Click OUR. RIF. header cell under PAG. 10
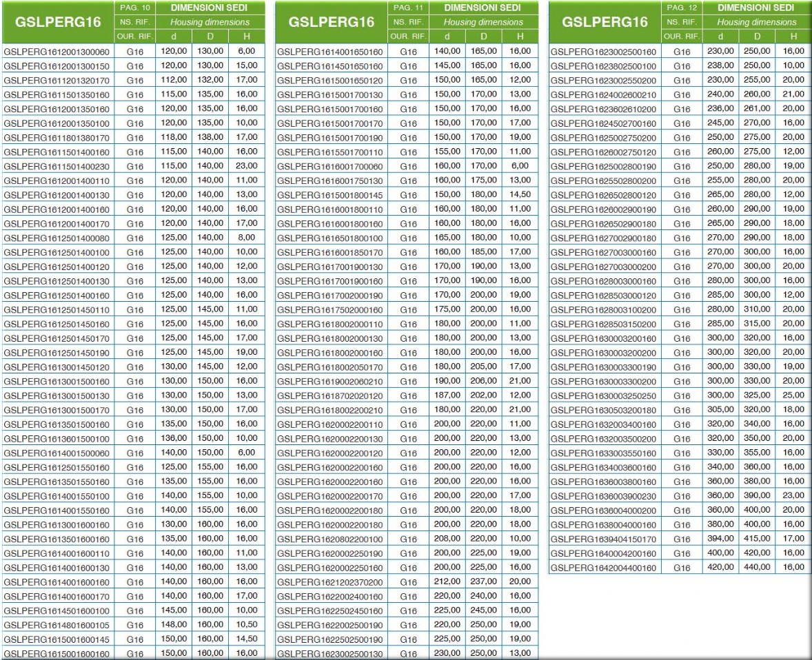The height and width of the screenshot is (660, 812). pyautogui.click(x=134, y=37)
